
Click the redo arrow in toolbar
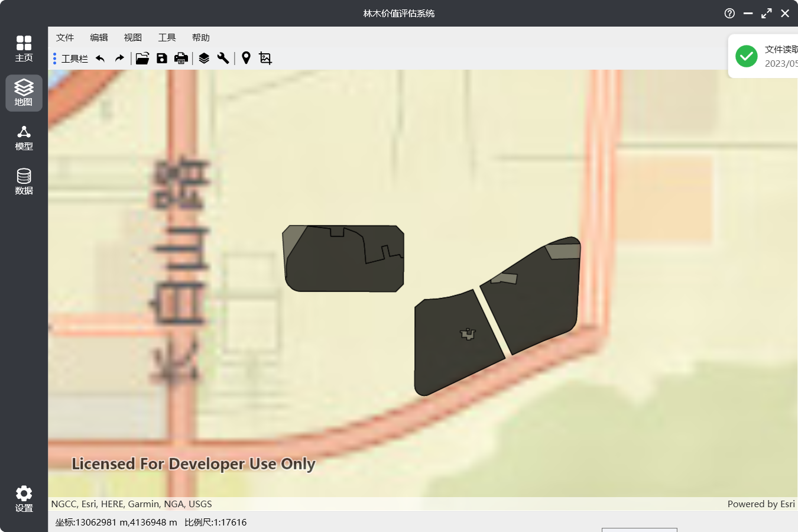(x=119, y=58)
